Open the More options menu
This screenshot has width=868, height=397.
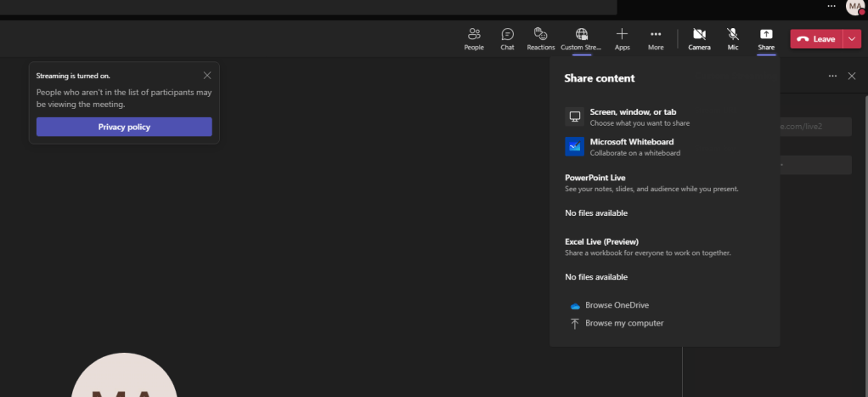656,38
